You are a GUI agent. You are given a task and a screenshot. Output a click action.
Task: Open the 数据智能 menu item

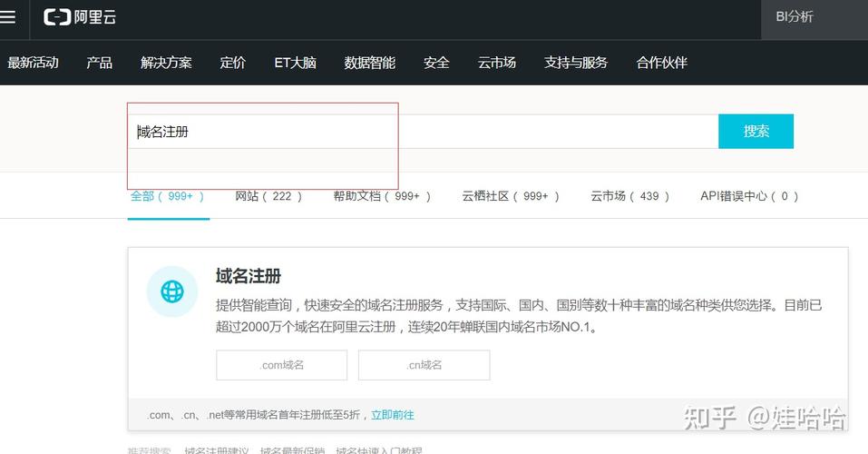click(370, 63)
